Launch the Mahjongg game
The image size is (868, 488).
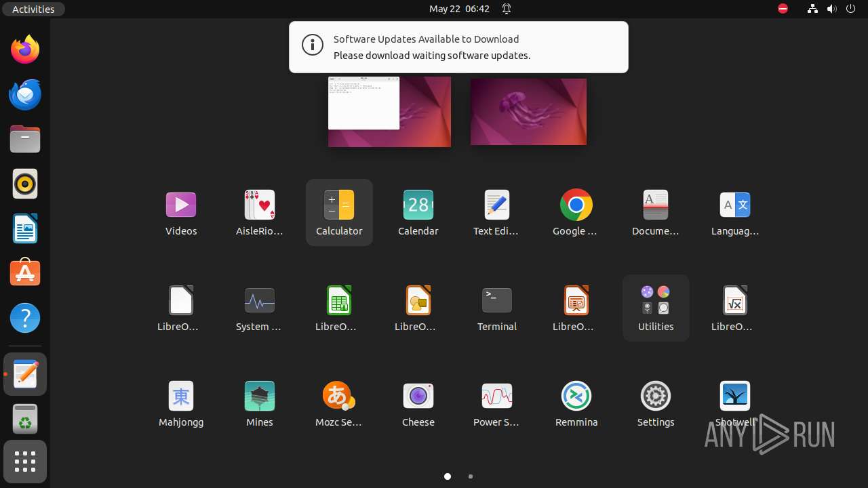click(181, 403)
